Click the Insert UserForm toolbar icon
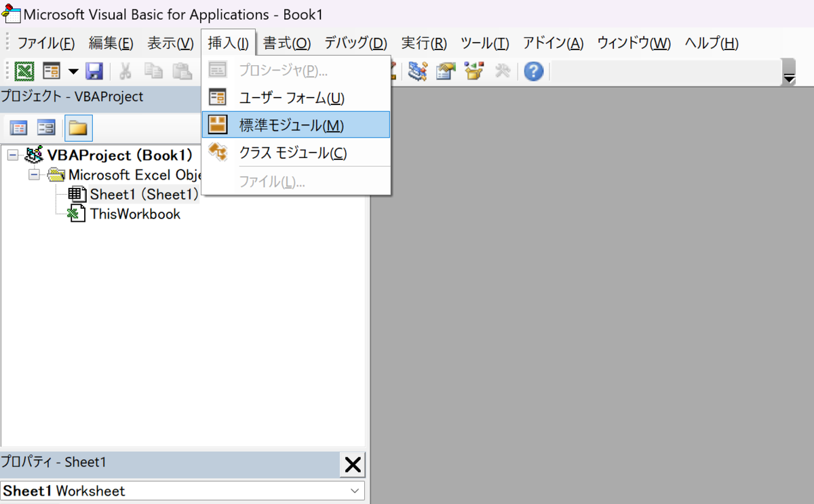This screenshot has height=504, width=814. pyautogui.click(x=52, y=71)
